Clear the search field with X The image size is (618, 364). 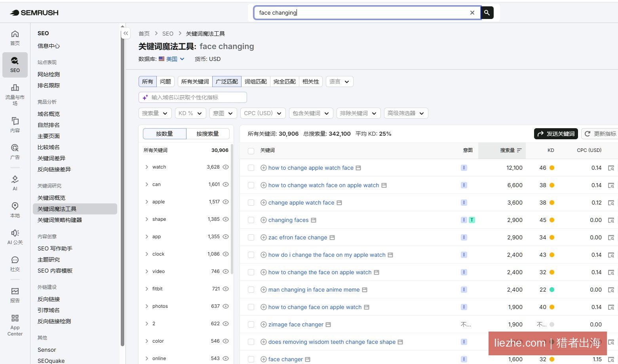coord(472,13)
